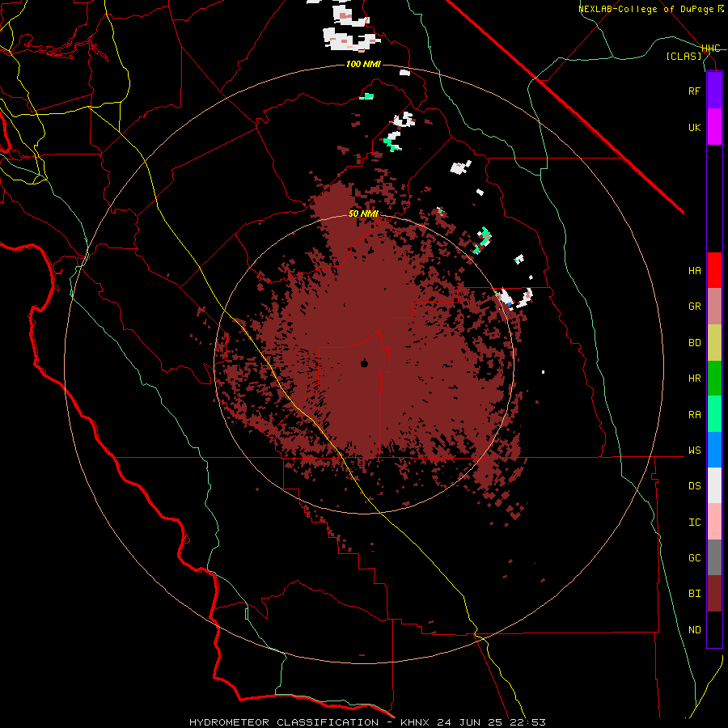Select the BD yellow legend block
728x728 pixels.
point(714,342)
